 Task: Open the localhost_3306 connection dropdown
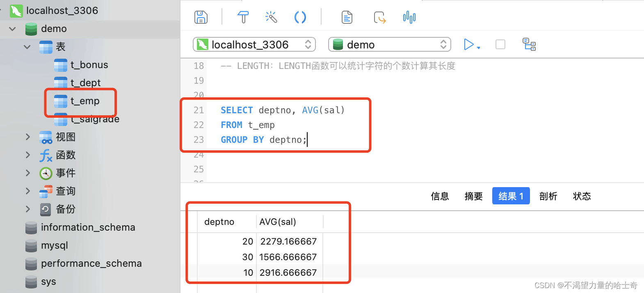point(254,44)
